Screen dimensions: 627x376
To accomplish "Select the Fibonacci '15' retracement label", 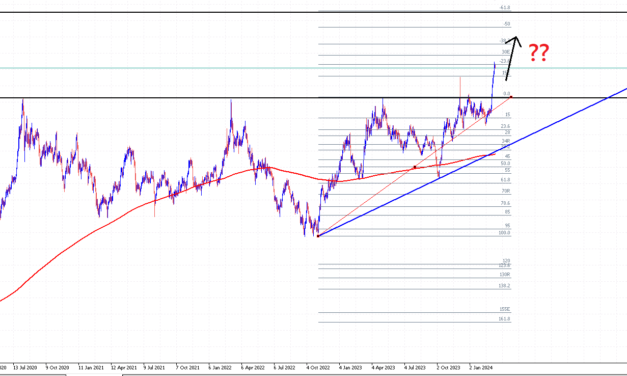I will (x=507, y=115).
